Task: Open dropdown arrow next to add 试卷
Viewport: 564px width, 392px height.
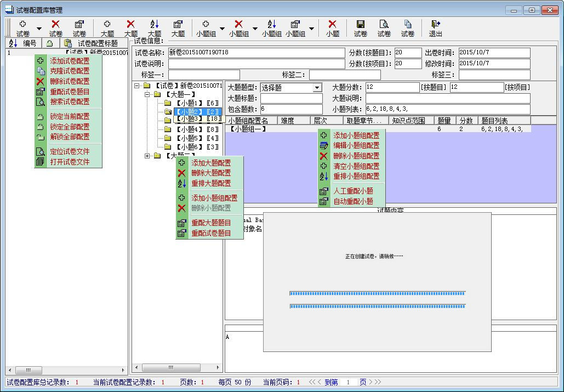Action: click(x=39, y=29)
